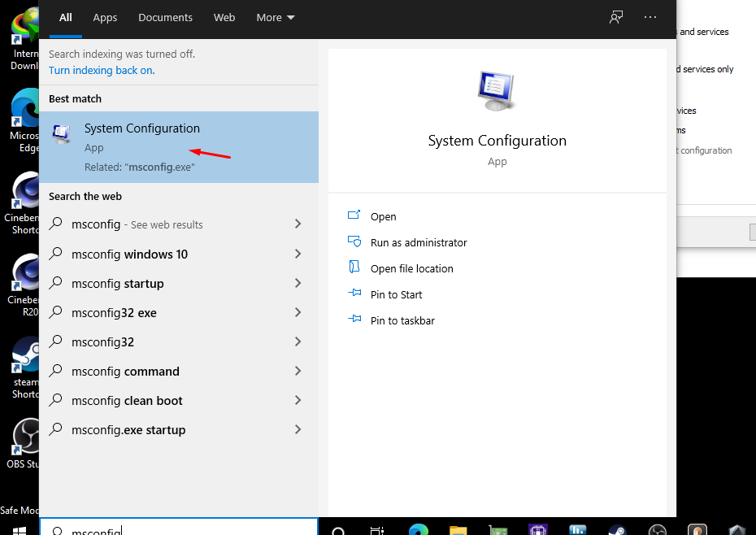The height and width of the screenshot is (535, 756).
Task: Select Pin to taskbar option
Action: click(x=402, y=320)
